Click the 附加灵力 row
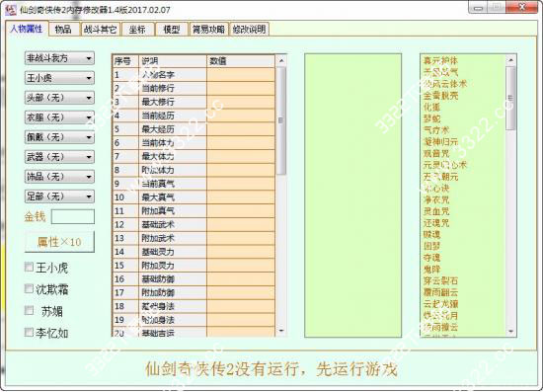 194,266
